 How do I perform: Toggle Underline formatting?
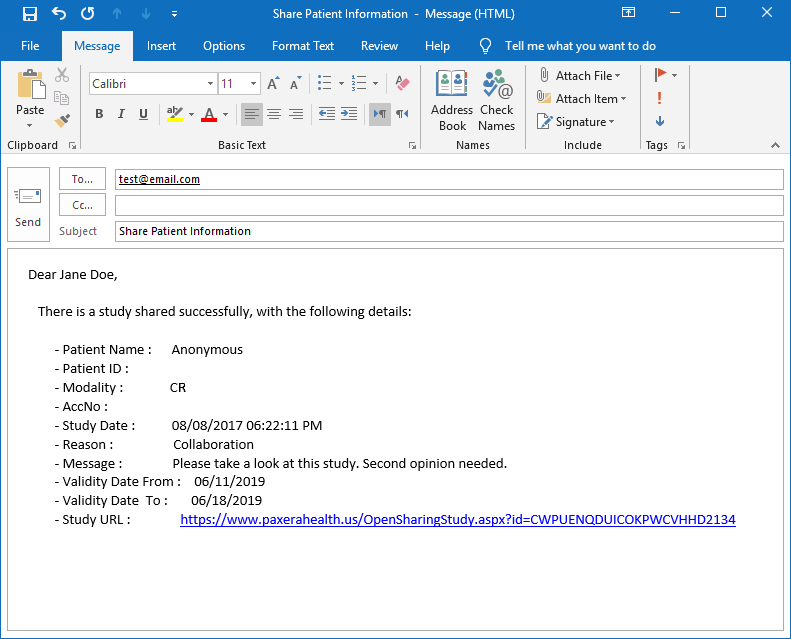(143, 114)
